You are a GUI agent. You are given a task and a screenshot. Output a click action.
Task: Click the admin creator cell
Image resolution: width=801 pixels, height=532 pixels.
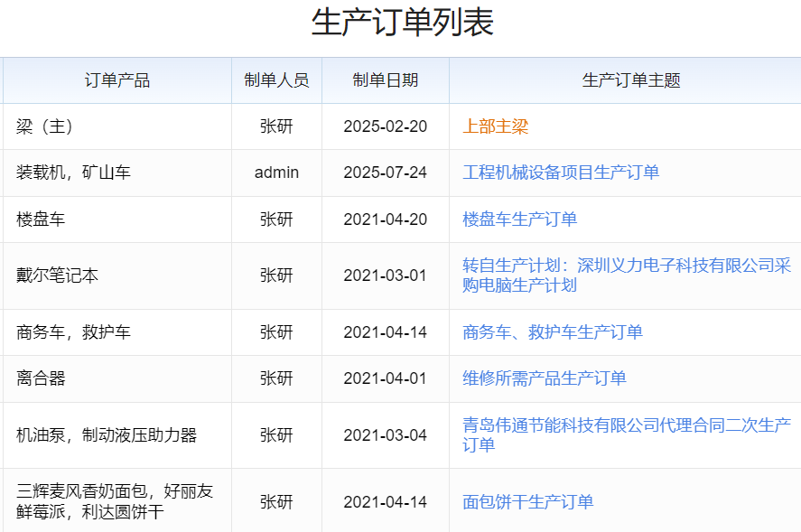point(276,173)
